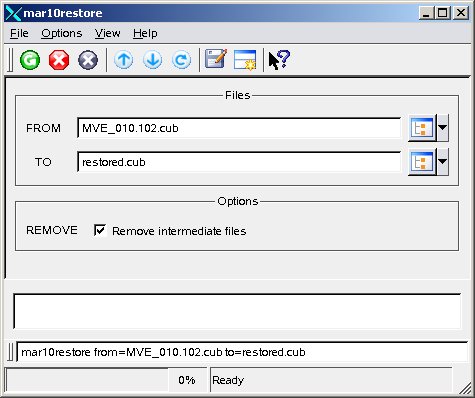
Task: Minimize the mar10restore window
Action: (426, 13)
